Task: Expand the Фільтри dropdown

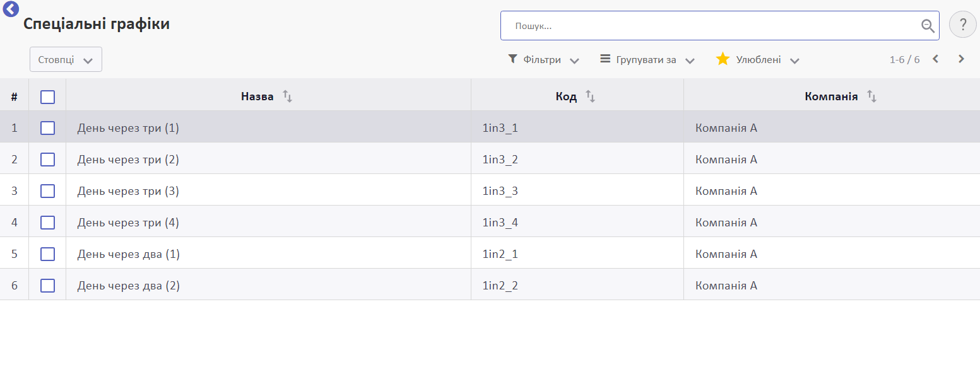Action: click(x=543, y=60)
